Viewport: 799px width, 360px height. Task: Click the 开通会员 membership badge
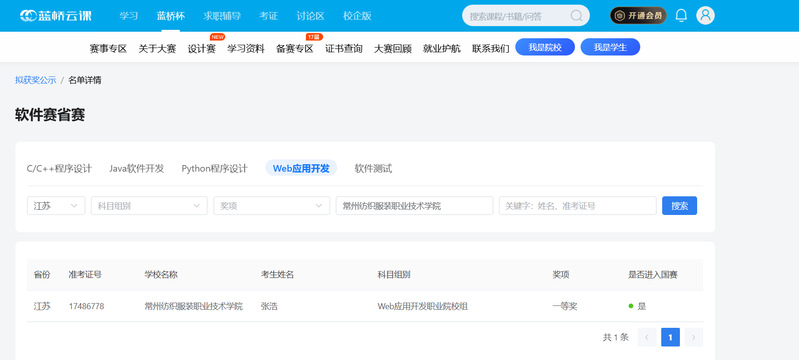click(x=638, y=16)
